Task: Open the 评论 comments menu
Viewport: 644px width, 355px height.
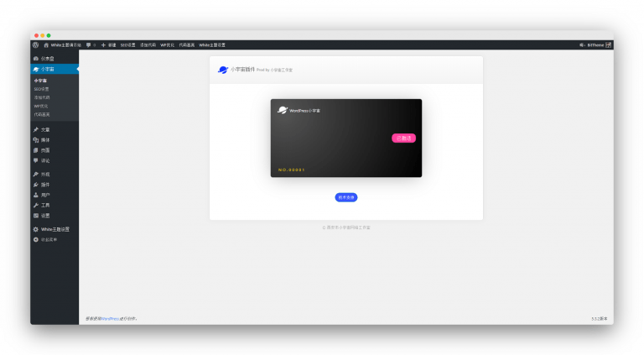Action: (x=44, y=160)
